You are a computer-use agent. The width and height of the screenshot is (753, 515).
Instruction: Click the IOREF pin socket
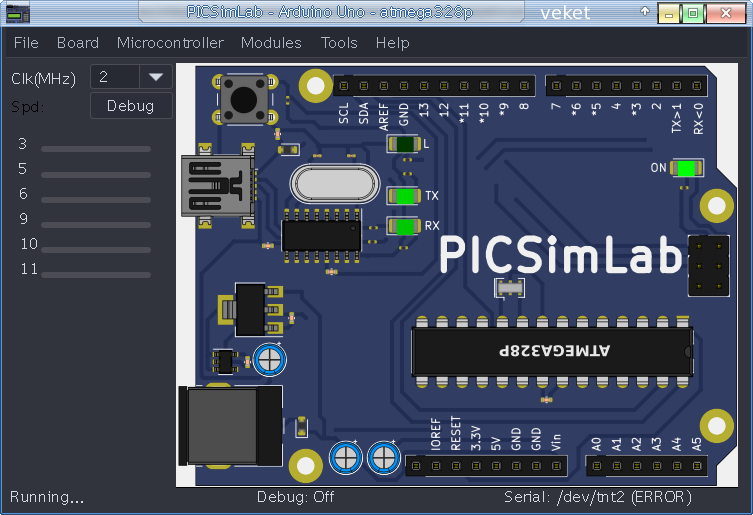click(x=436, y=466)
